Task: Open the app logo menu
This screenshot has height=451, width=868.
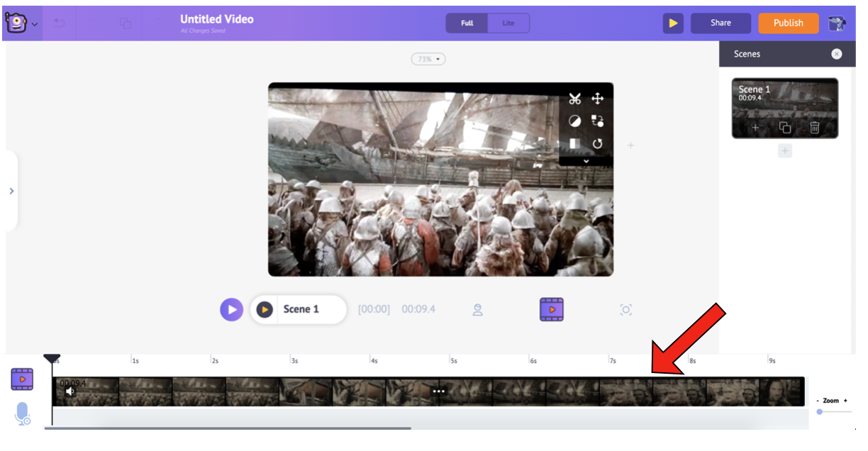Action: click(21, 23)
